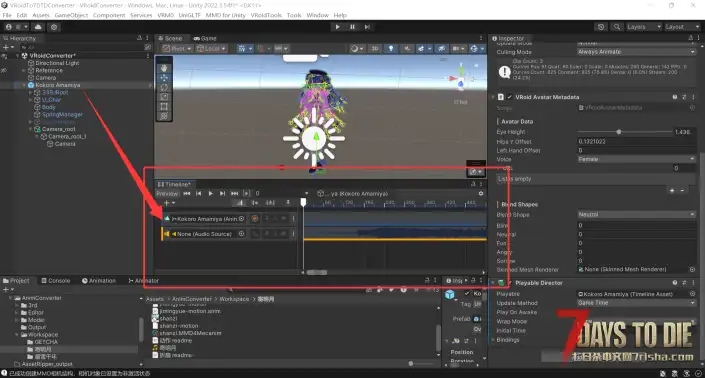Select the Rect tool in Scene overlay

click(164, 107)
